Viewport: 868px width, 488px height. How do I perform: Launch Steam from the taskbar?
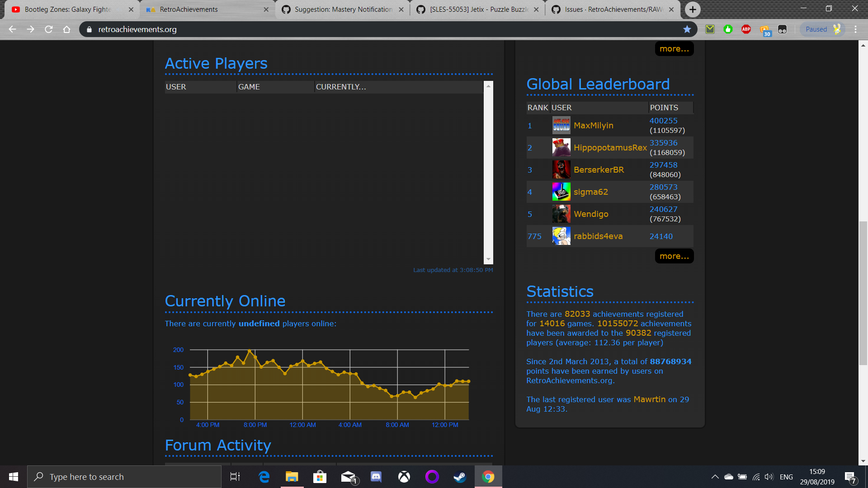460,477
